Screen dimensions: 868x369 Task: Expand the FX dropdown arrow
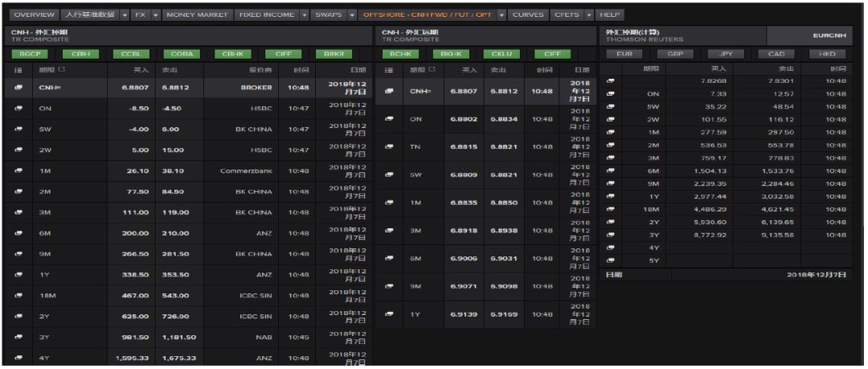[x=156, y=15]
